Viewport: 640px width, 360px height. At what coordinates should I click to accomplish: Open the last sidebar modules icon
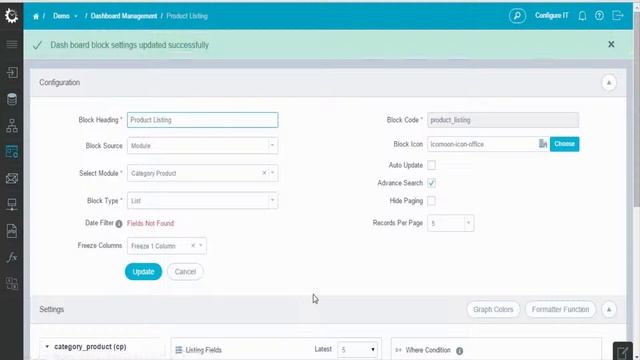pyautogui.click(x=12, y=283)
